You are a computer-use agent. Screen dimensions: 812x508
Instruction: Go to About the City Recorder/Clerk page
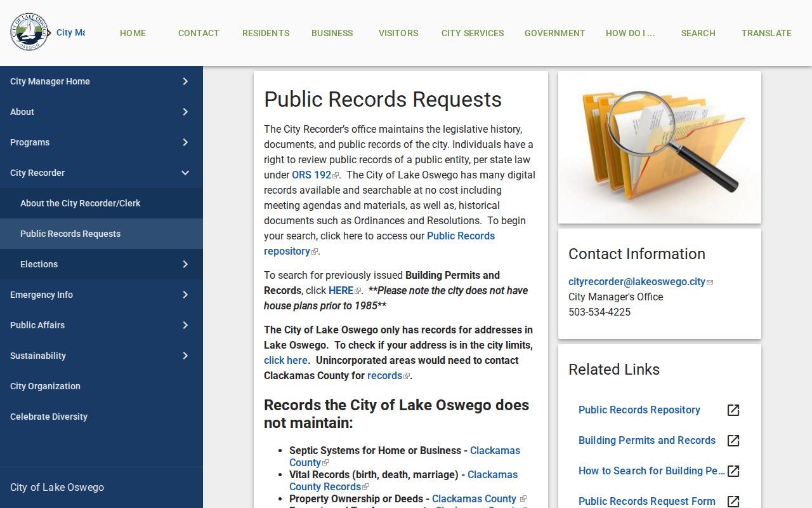[x=101, y=203]
